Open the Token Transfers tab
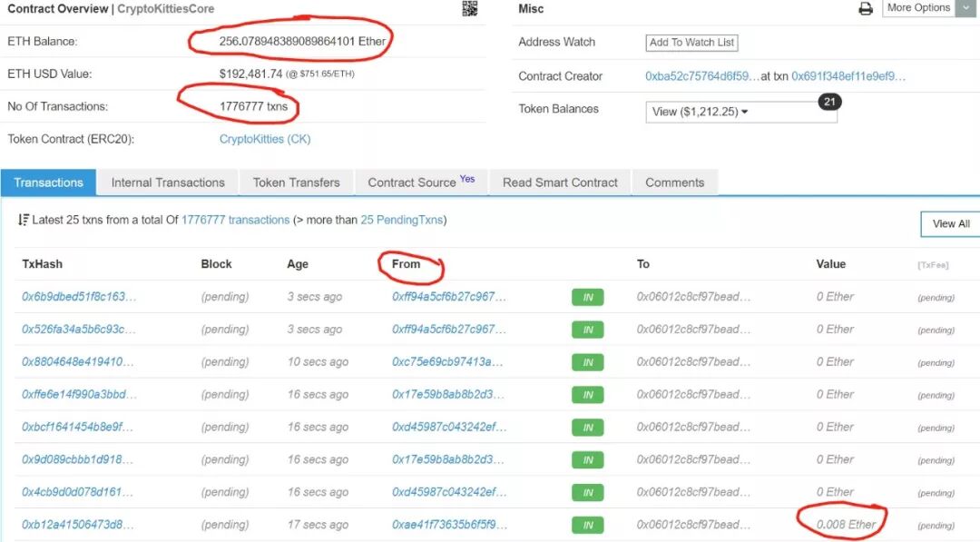The height and width of the screenshot is (542, 980). (x=296, y=182)
